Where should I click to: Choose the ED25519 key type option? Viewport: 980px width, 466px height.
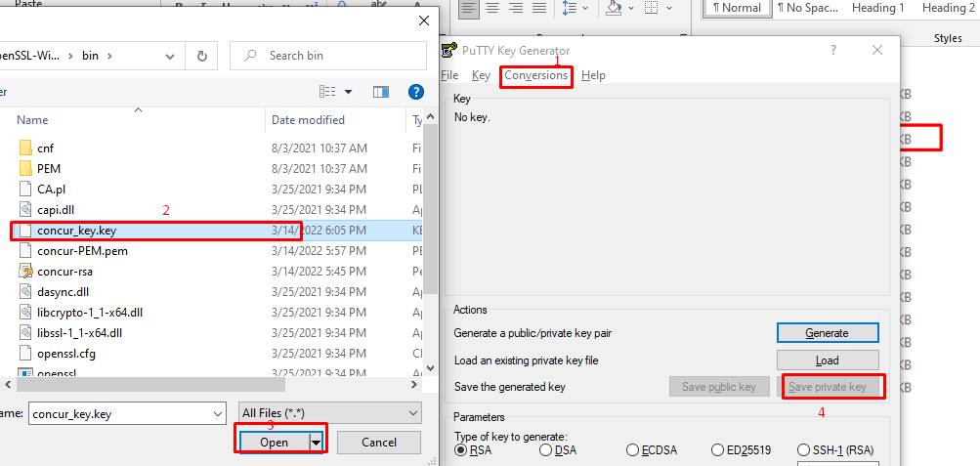719,450
